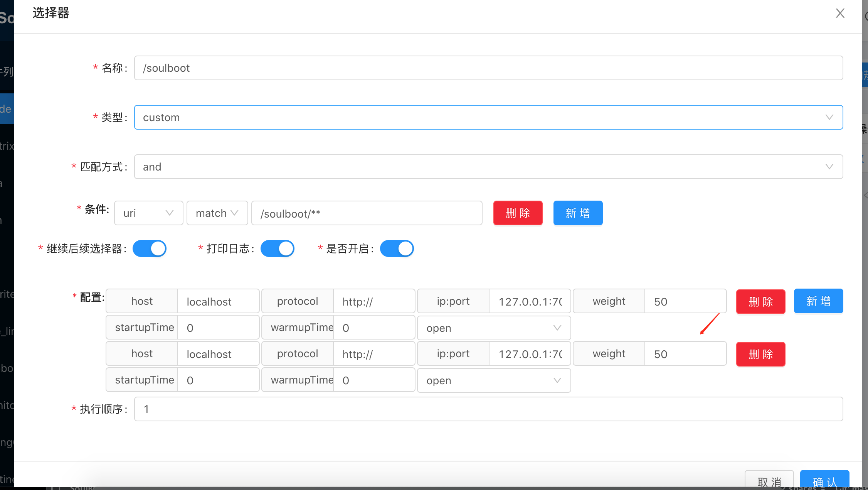Click the chevron arrow of the 匹配方式 select
The image size is (868, 490).
pos(829,167)
